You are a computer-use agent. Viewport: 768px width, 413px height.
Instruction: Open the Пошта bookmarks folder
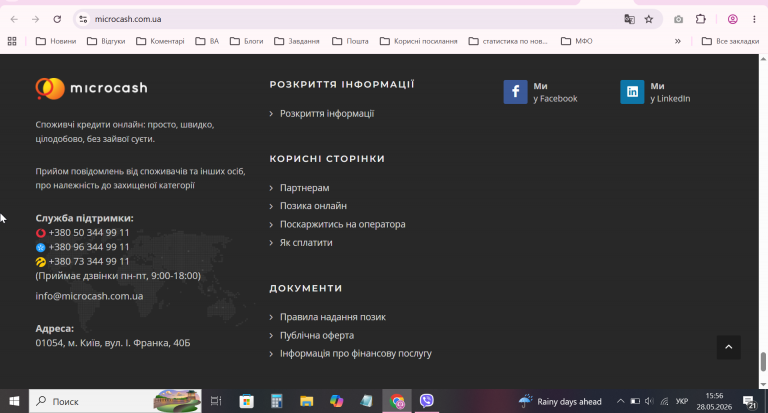coord(350,41)
